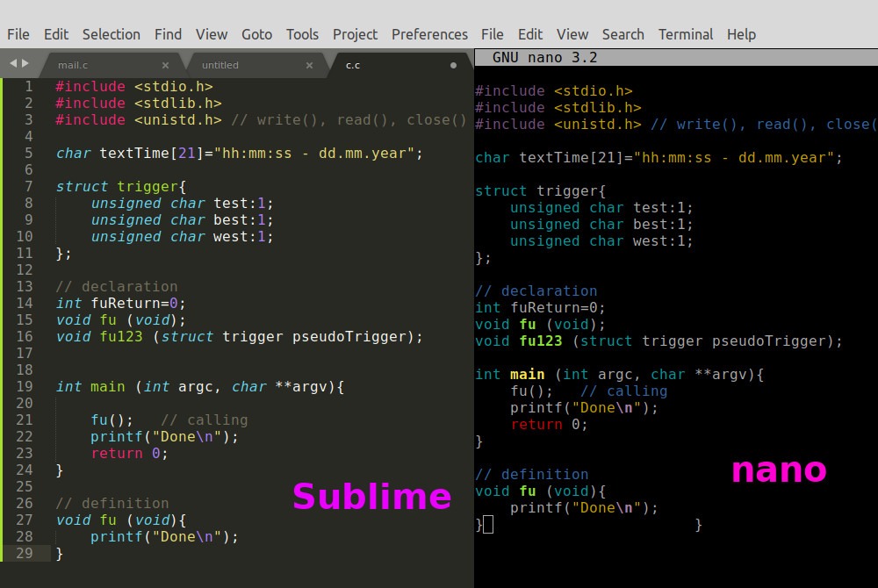
Task: Select the c.c tab
Action: (x=353, y=65)
